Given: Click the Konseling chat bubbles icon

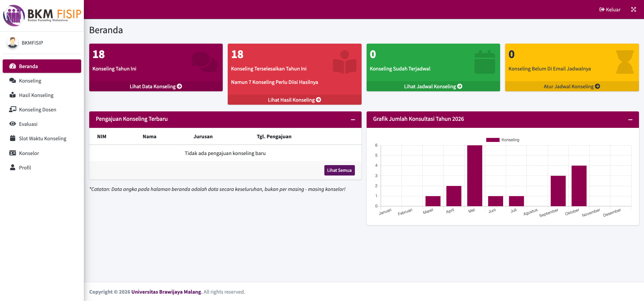Looking at the screenshot, I should [13, 81].
